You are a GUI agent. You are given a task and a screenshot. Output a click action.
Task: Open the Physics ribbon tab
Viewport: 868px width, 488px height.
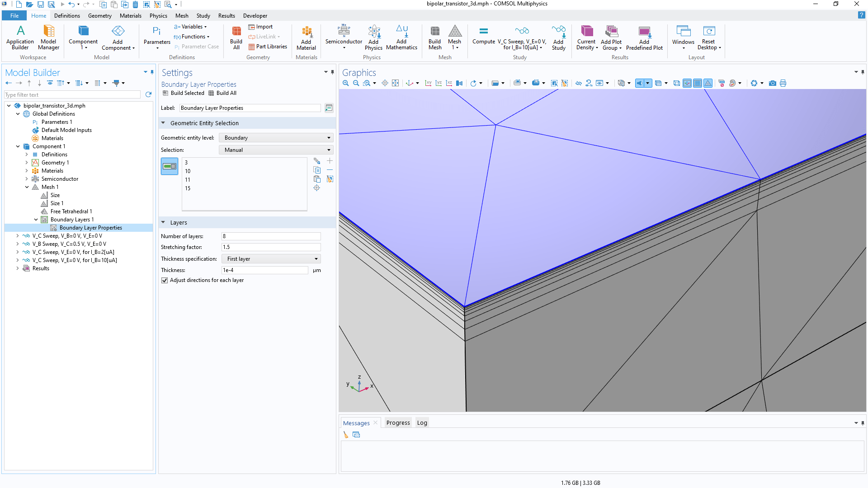pos(158,15)
